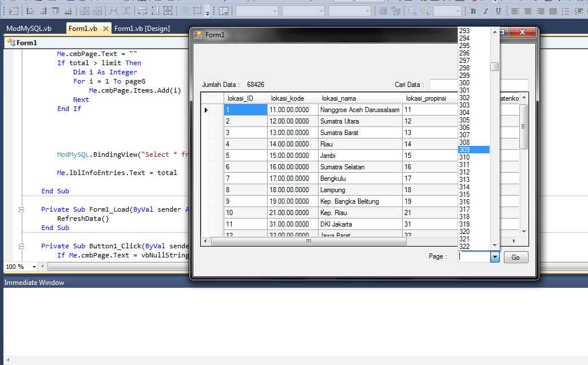Select the Bold formatting icon
The height and width of the screenshot is (365, 588).
point(472,10)
